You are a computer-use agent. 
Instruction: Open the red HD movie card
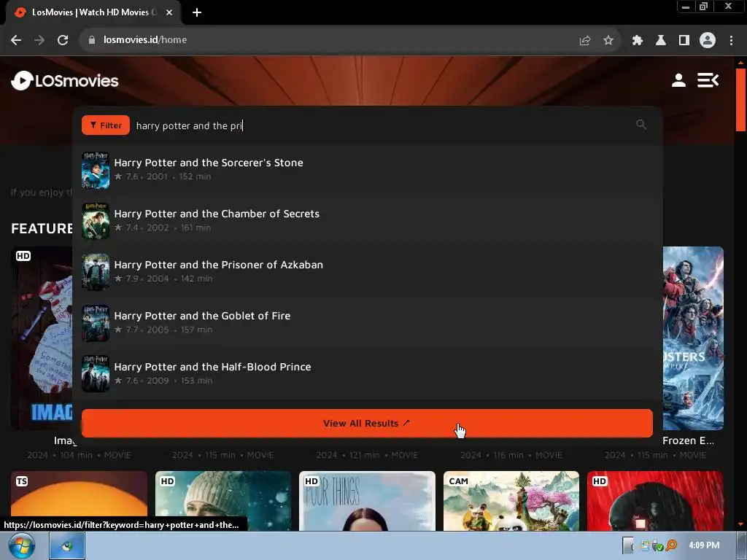coord(656,501)
